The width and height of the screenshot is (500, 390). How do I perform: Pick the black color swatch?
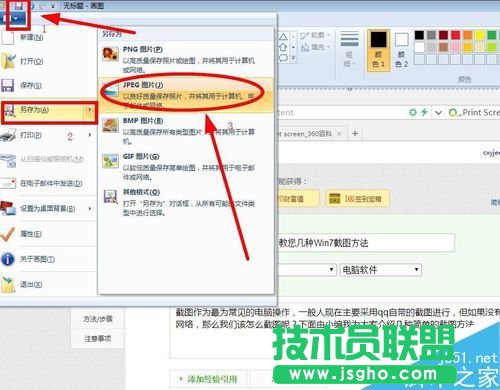pos(419,35)
